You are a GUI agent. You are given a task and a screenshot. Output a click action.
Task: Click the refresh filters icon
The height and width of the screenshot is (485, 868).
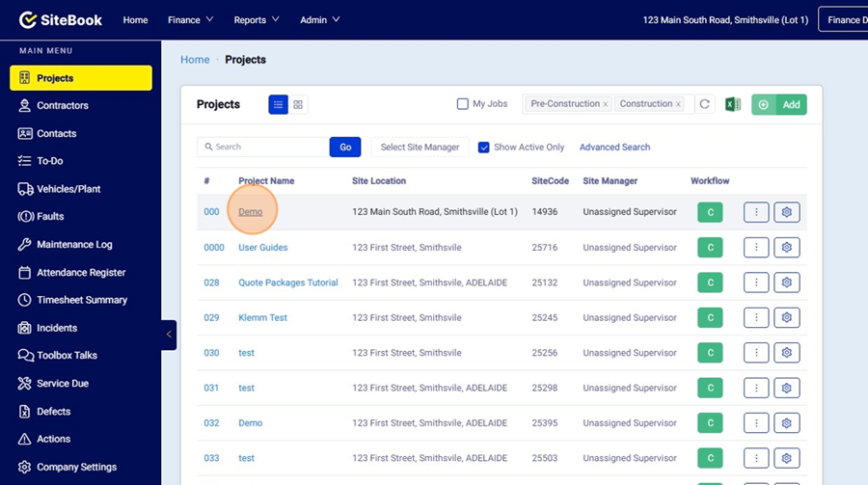point(705,104)
